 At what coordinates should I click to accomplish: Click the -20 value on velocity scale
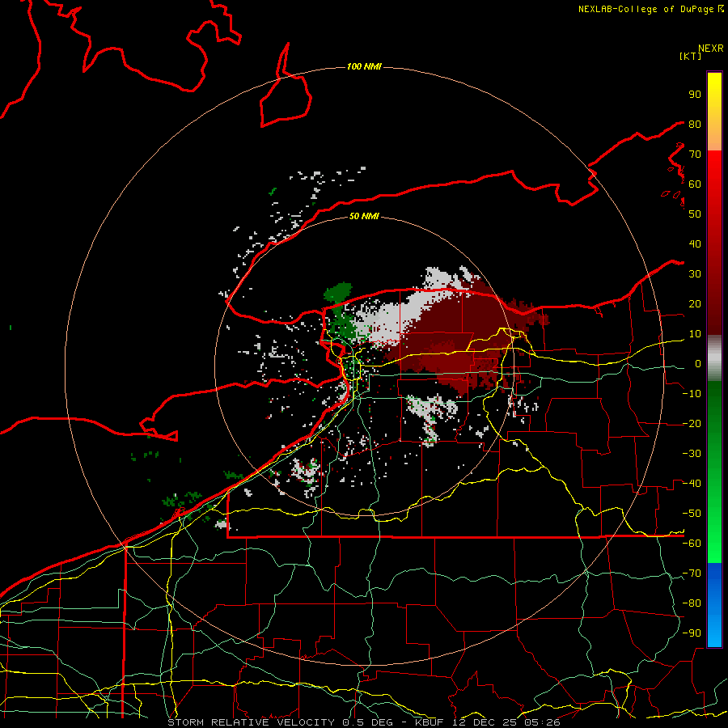tap(692, 424)
